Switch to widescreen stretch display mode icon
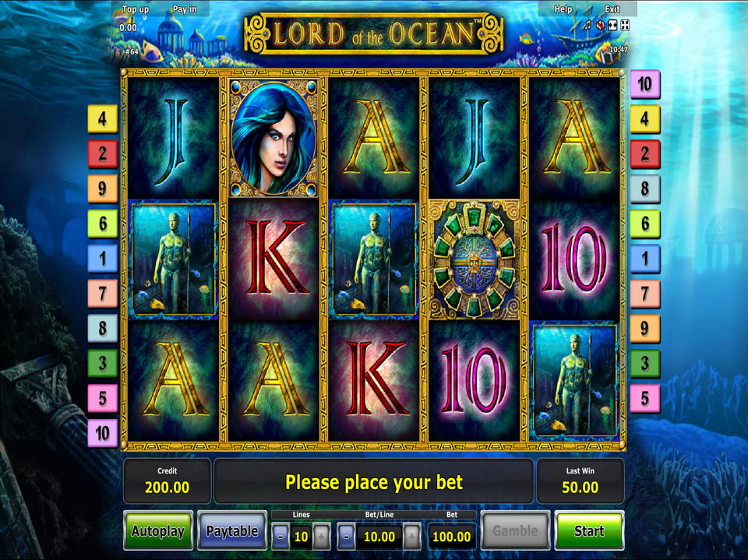Image resolution: width=748 pixels, height=560 pixels. [613, 25]
